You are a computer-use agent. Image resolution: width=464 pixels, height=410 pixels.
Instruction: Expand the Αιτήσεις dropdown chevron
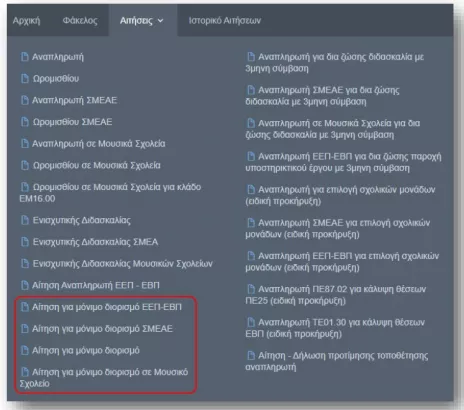click(x=161, y=21)
